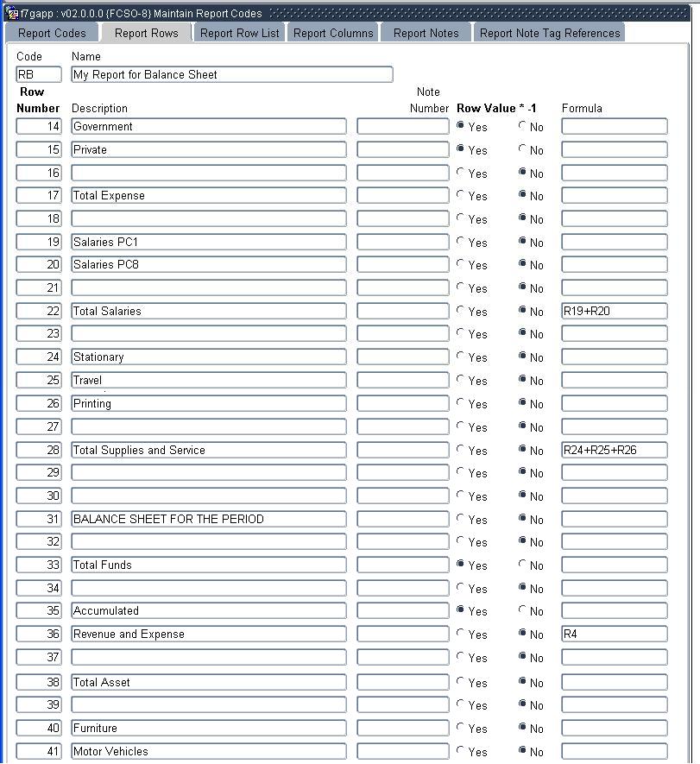Select the Report Note Tag References tab
Viewport: 700px width, 764px height.
tap(550, 33)
